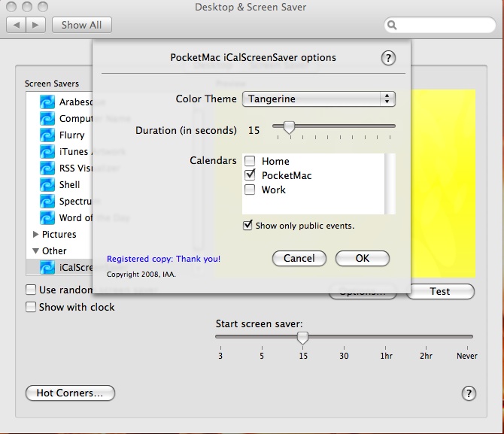Click the 3 tick label
The width and height of the screenshot is (504, 434).
click(x=220, y=356)
